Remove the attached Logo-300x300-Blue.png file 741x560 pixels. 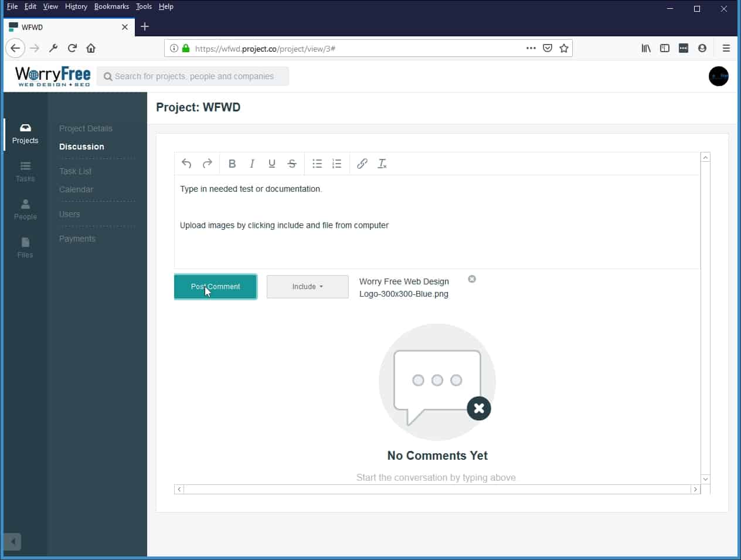pos(472,279)
